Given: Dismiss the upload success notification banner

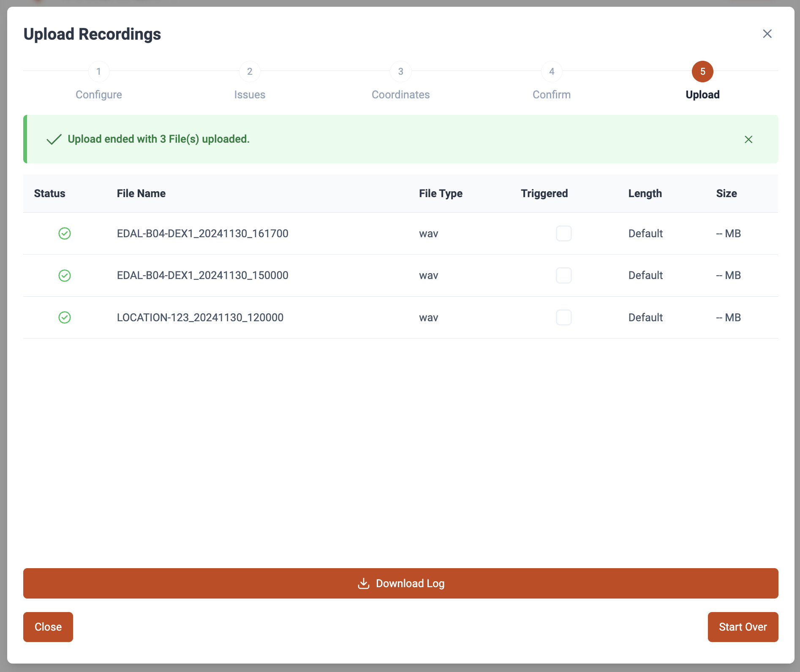Looking at the screenshot, I should [x=748, y=139].
